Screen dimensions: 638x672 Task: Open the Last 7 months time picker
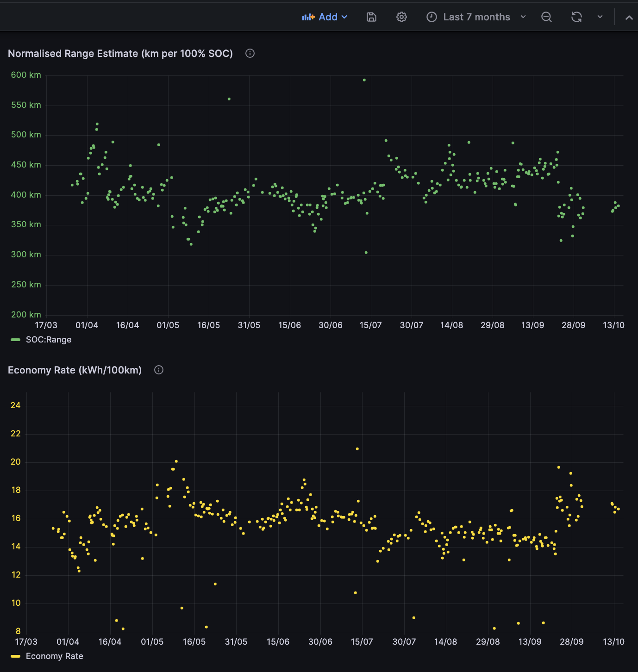pos(476,17)
